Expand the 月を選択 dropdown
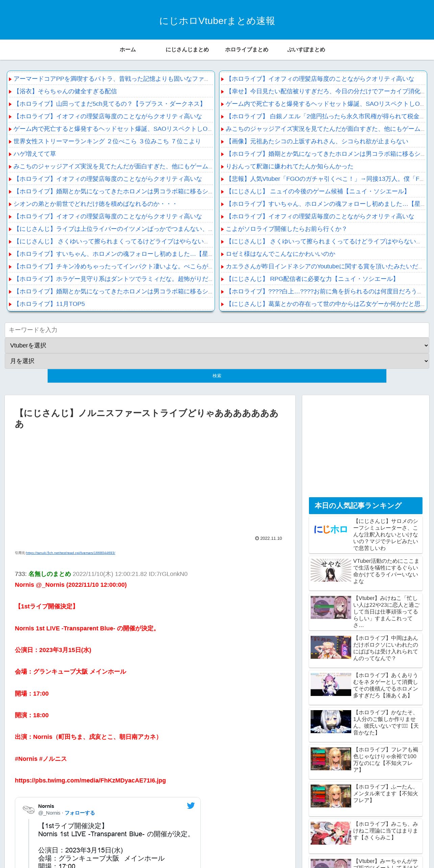The width and height of the screenshot is (434, 868). pyautogui.click(x=217, y=361)
